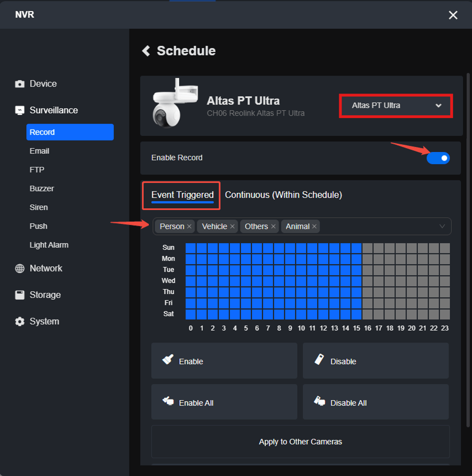Click the Sat row label
Viewport: 472px width, 476px height.
pyautogui.click(x=168, y=314)
